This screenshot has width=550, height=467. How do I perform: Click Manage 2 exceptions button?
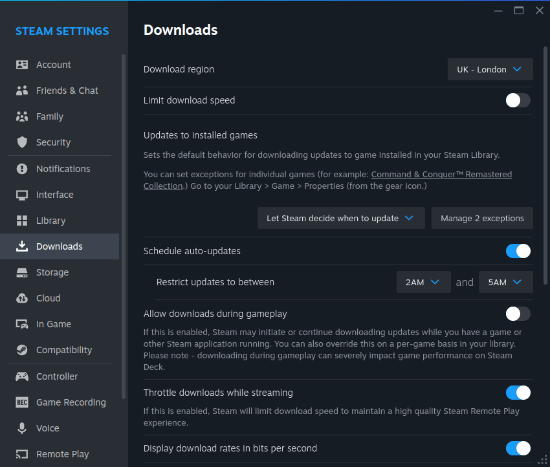click(x=482, y=218)
